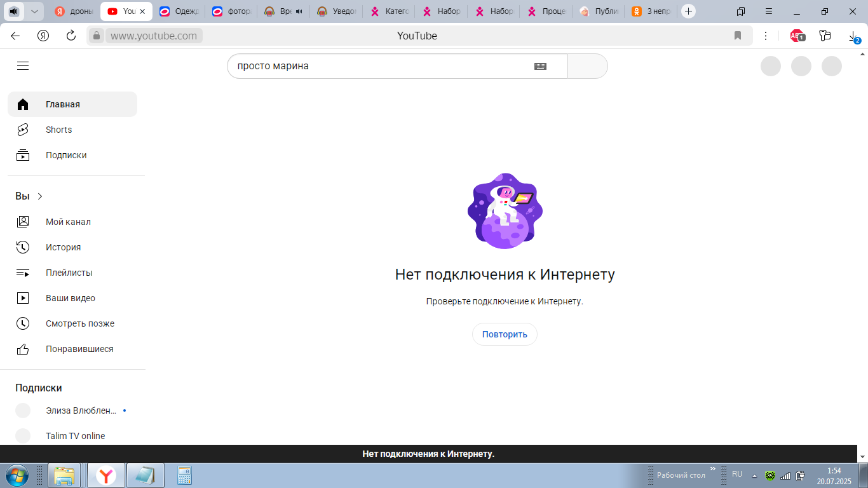Screen dimensions: 868x488
Task: Open the browser downloads arrow icon
Action: (853, 36)
